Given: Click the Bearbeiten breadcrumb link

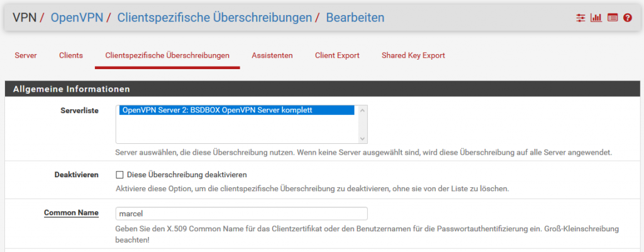Looking at the screenshot, I should [x=355, y=18].
